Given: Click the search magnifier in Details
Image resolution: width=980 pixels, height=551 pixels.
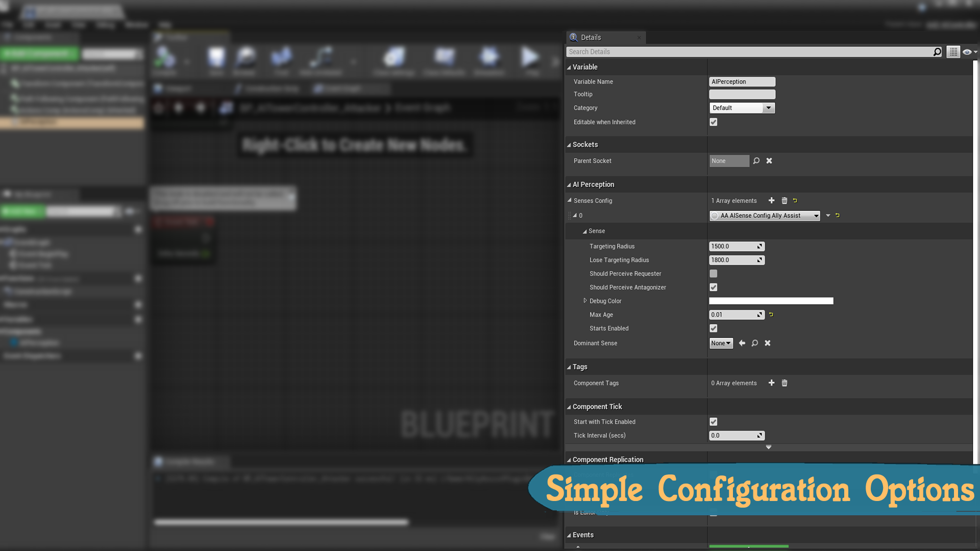Looking at the screenshot, I should click(937, 52).
